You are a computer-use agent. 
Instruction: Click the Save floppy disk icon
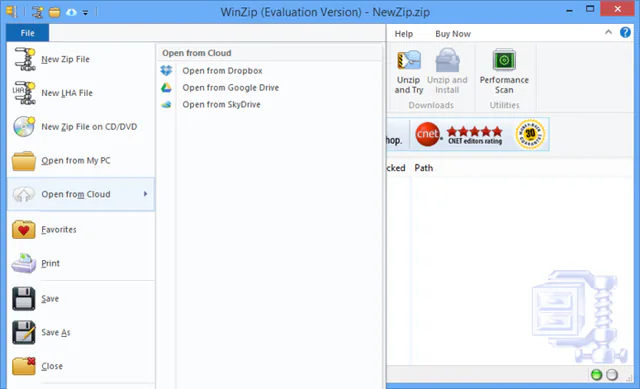tap(24, 299)
